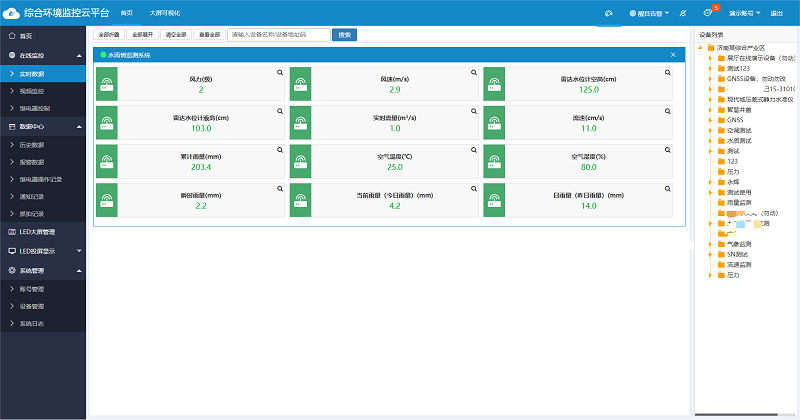This screenshot has width=800, height=420.
Task: Click the cloud logo of 综合环境监控云平台
Action: click(x=12, y=13)
